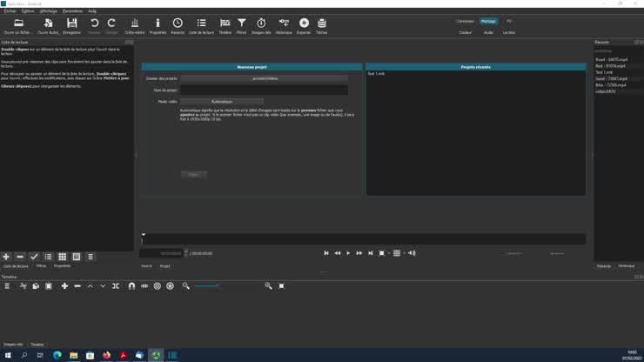Open the Fichier menu
The height and width of the screenshot is (362, 644).
click(x=10, y=11)
